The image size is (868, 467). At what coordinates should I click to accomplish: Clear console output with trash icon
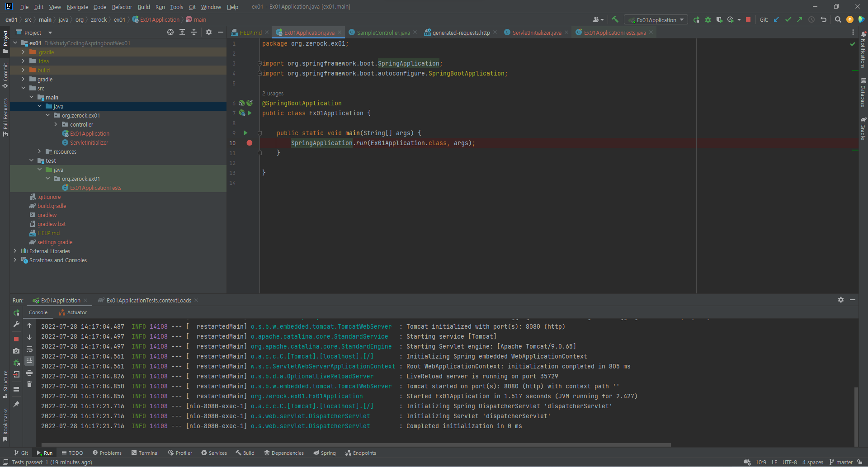tap(29, 384)
